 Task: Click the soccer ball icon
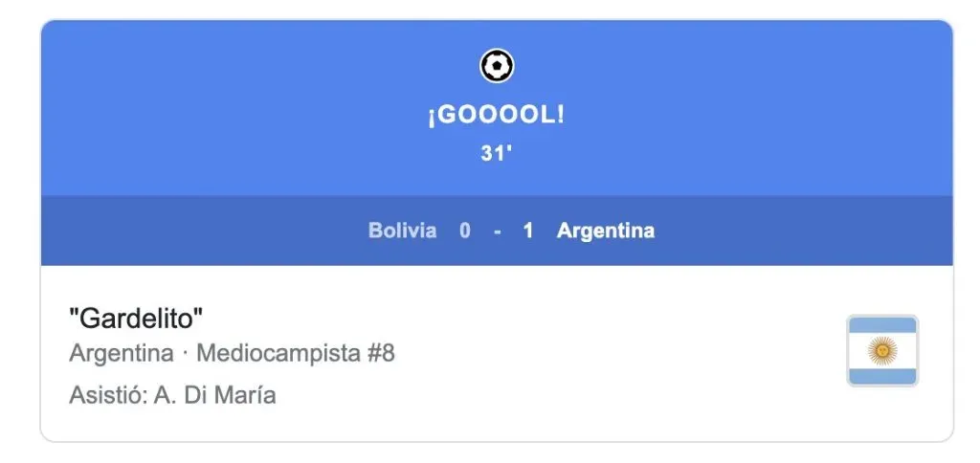pos(497,66)
